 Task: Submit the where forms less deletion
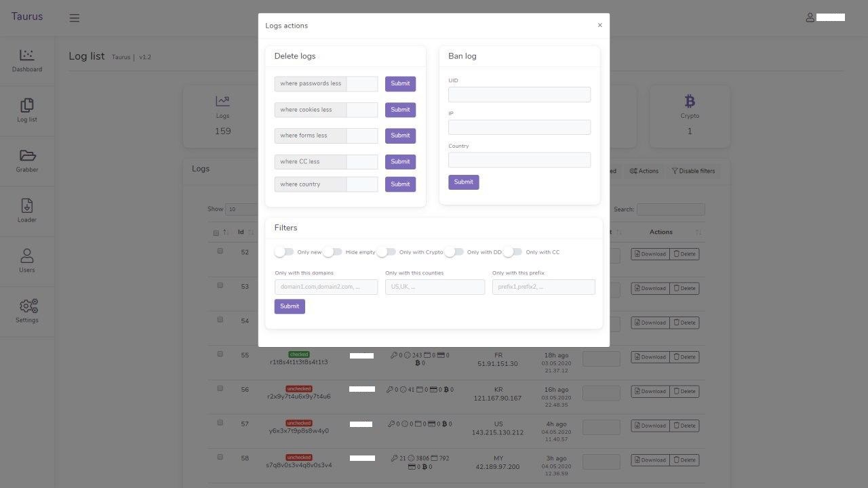(x=400, y=136)
